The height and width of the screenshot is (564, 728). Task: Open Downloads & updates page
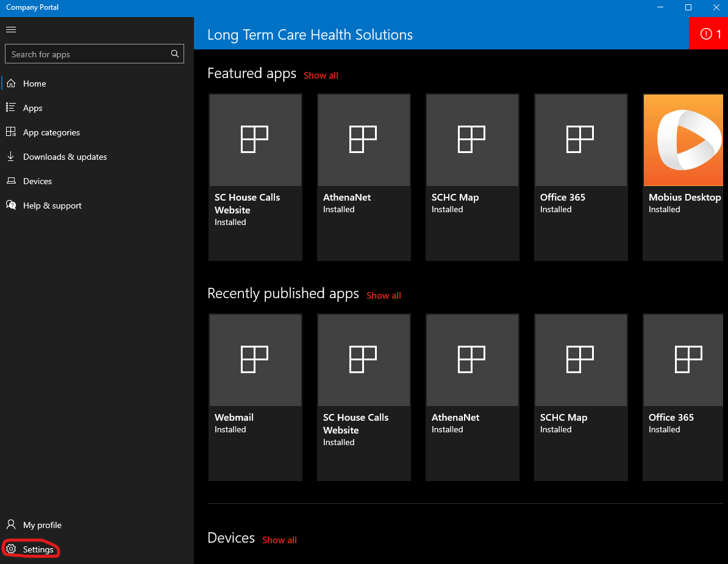pos(96,157)
